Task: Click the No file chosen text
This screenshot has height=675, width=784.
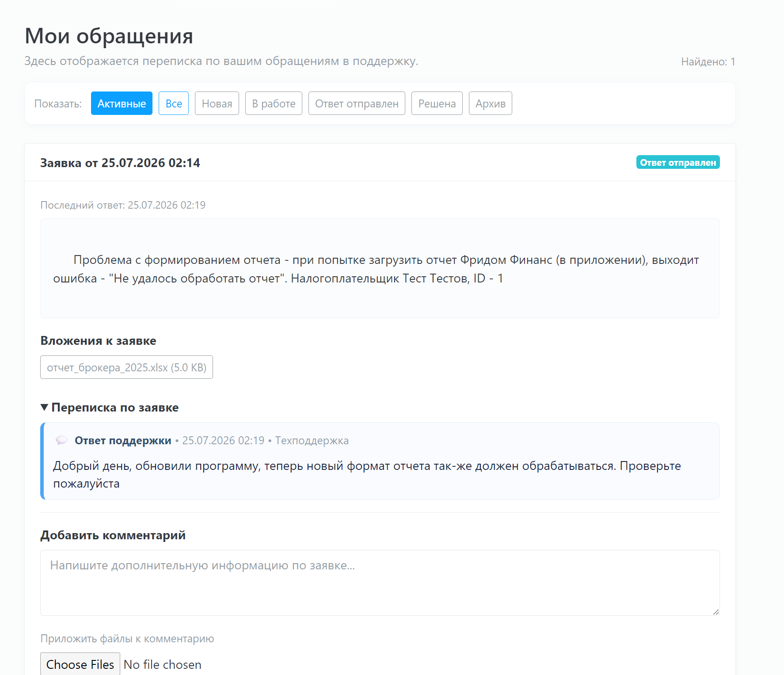Action: point(162,664)
